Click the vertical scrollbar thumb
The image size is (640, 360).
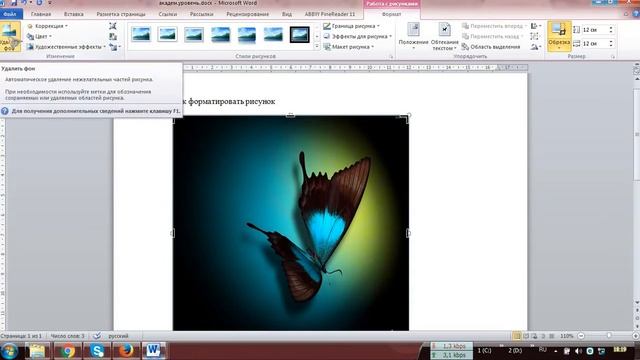(x=637, y=134)
